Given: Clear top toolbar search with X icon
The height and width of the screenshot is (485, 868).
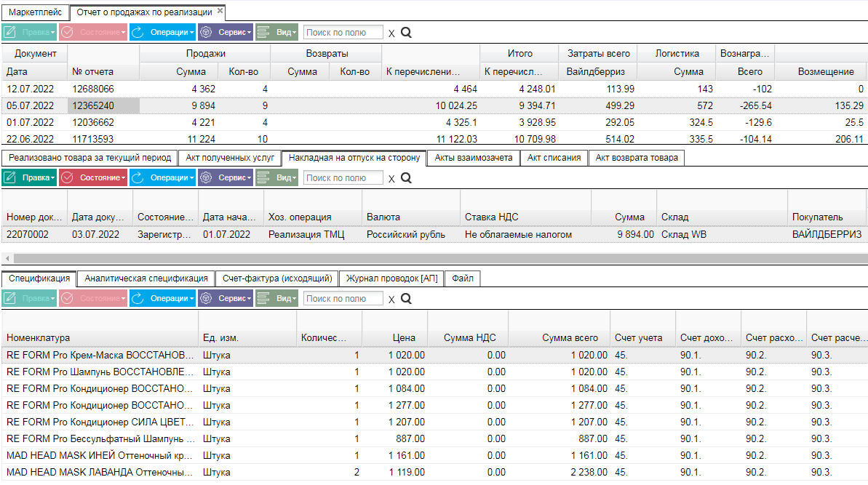Looking at the screenshot, I should pos(391,33).
